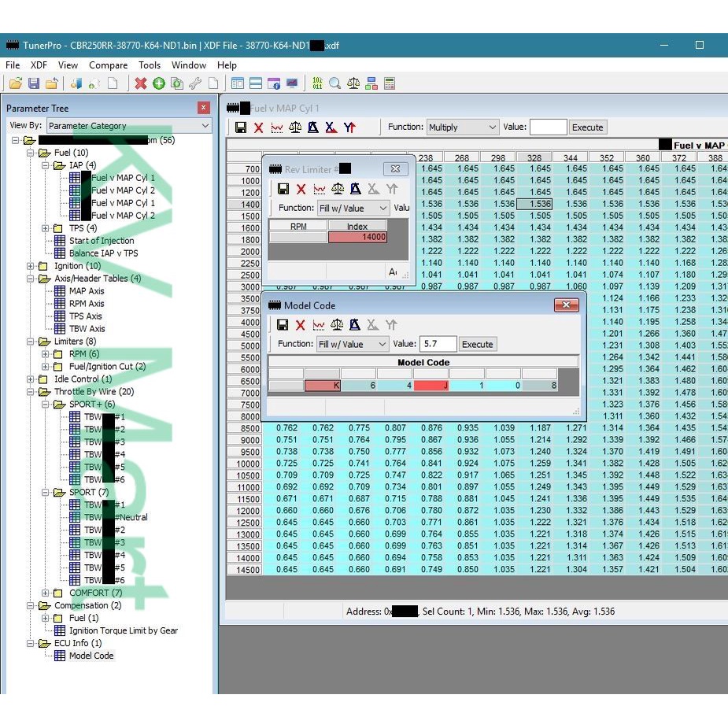Click the scales compare icon in Fuel v MAP toolbar
Image resolution: width=728 pixels, height=728 pixels.
pyautogui.click(x=295, y=127)
